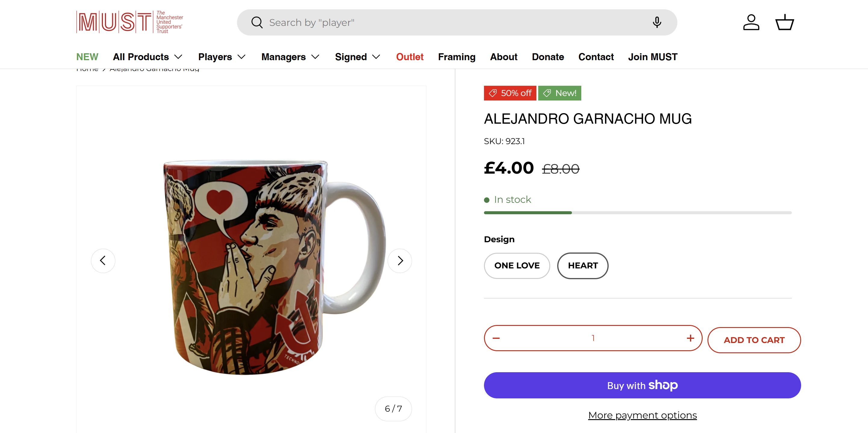The image size is (868, 433).
Task: Open the shopping basket icon
Action: 785,23
